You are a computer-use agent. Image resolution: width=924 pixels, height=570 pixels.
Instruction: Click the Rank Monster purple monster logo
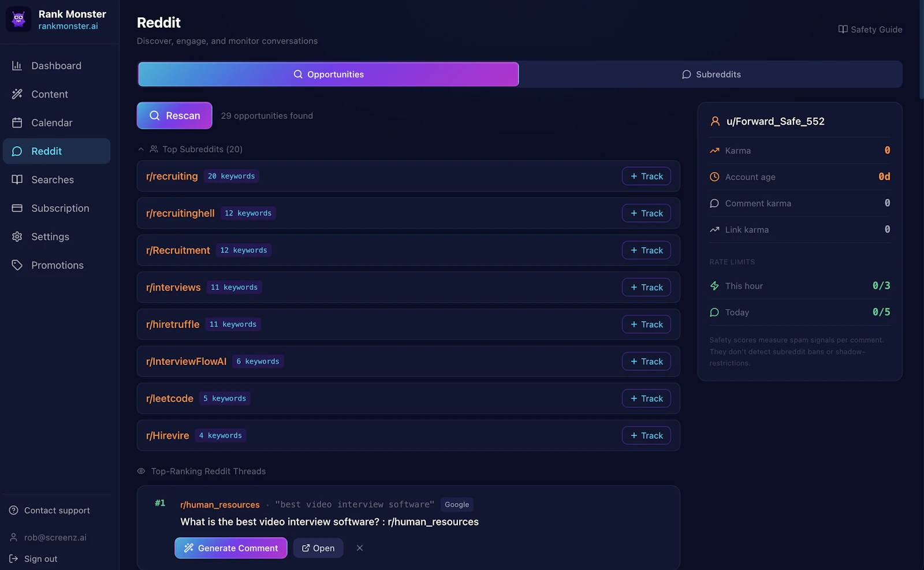coord(18,20)
